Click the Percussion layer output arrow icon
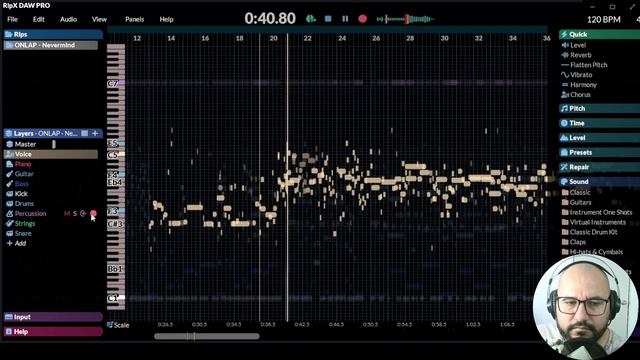This screenshot has height=360, width=640. 83,213
